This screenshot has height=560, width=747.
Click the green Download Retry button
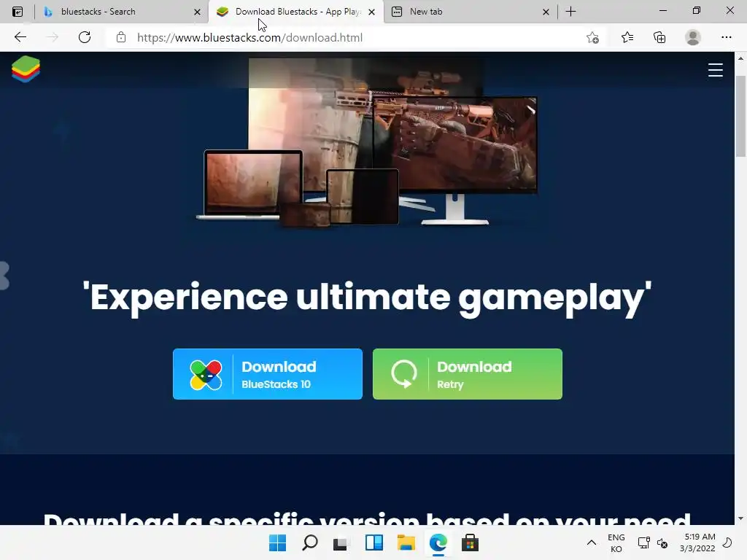click(x=468, y=374)
